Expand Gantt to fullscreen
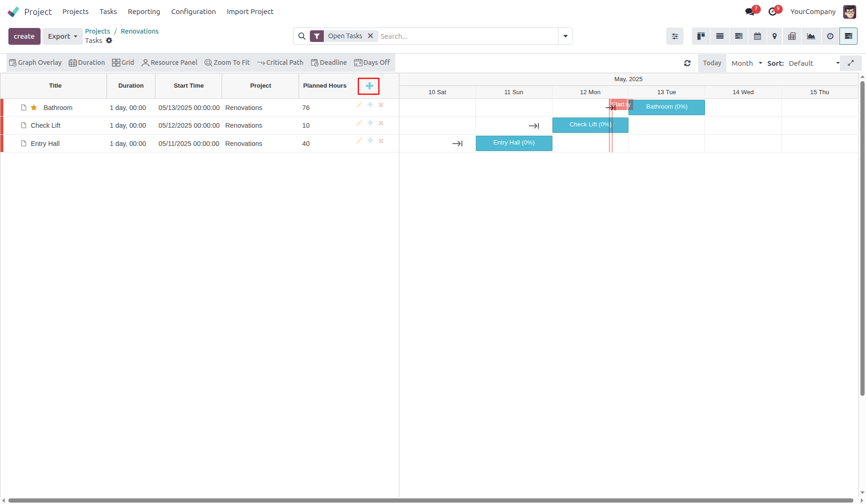This screenshot has height=504, width=866. 851,63
